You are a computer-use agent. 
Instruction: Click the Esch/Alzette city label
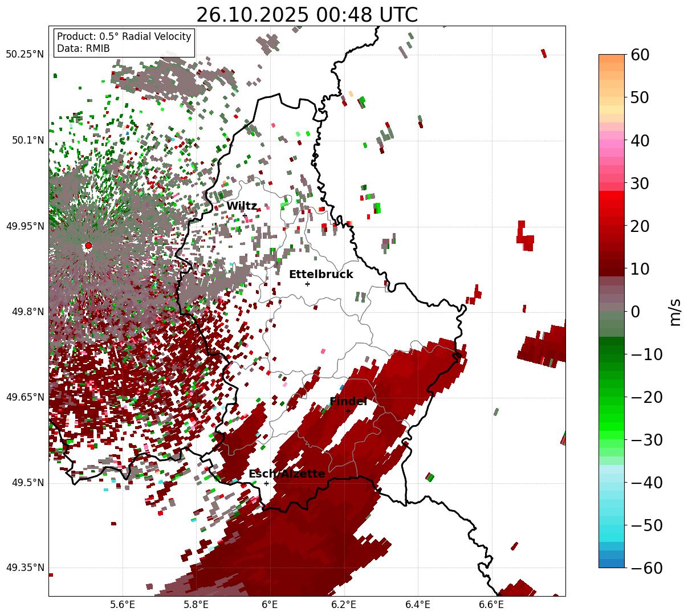[x=287, y=474]
